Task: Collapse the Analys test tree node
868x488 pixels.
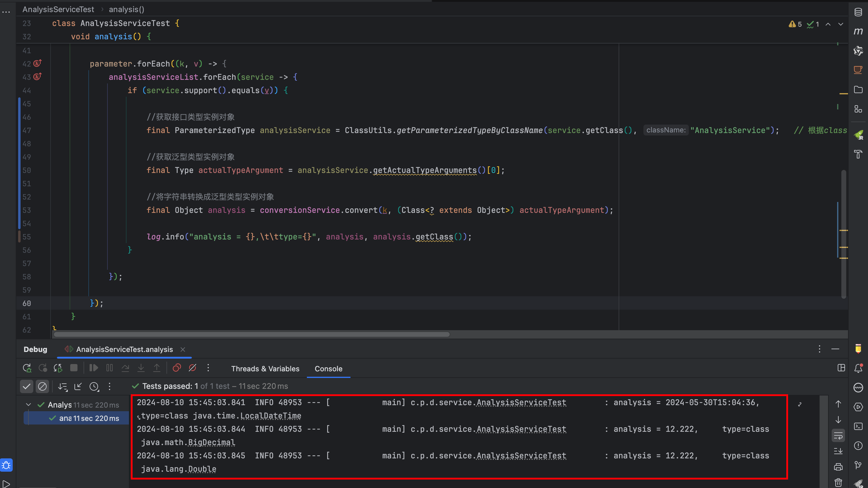Action: [28, 405]
